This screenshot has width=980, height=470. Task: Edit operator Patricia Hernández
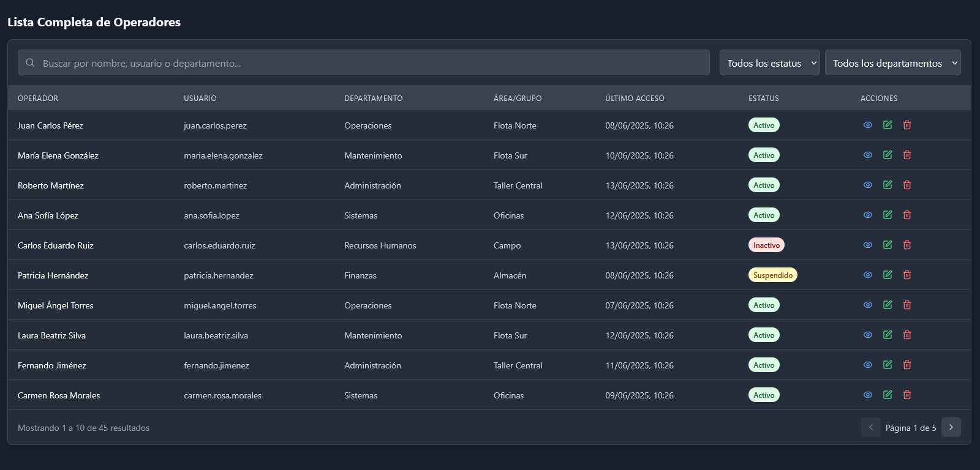pyautogui.click(x=888, y=275)
